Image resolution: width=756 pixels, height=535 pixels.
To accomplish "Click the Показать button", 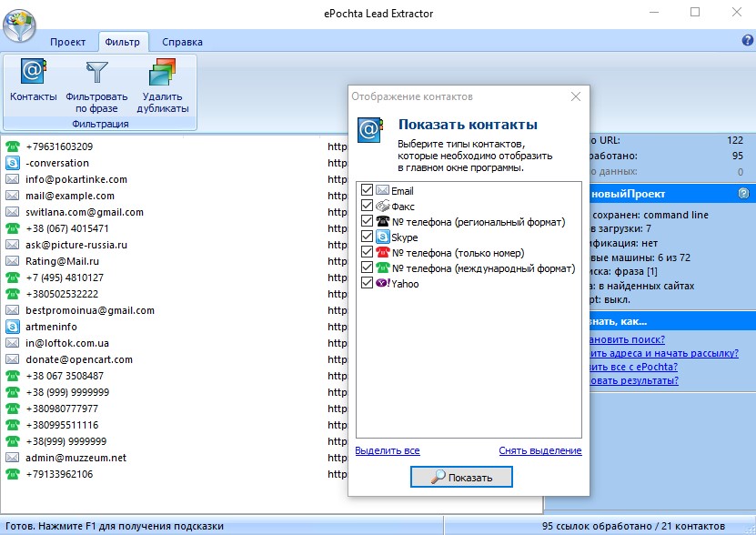I will (461, 477).
